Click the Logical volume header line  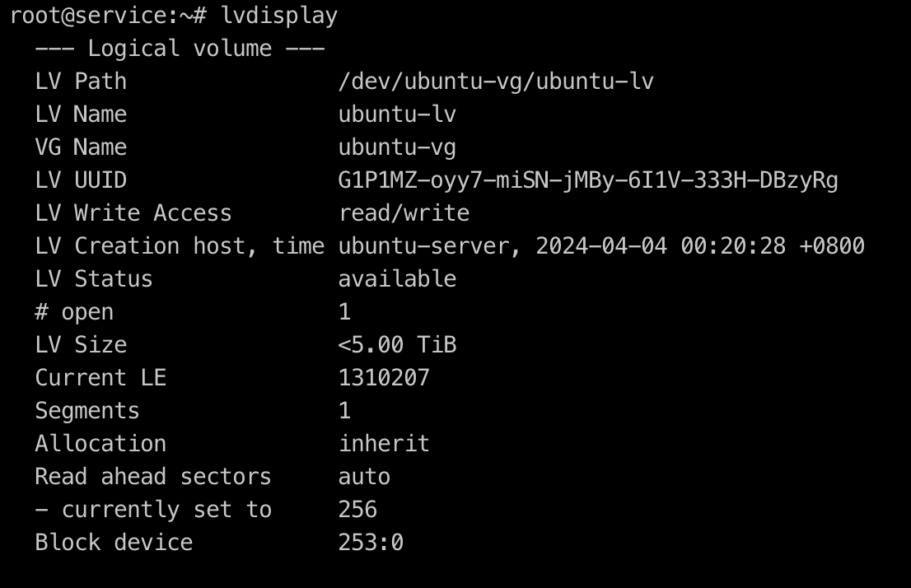[180, 49]
